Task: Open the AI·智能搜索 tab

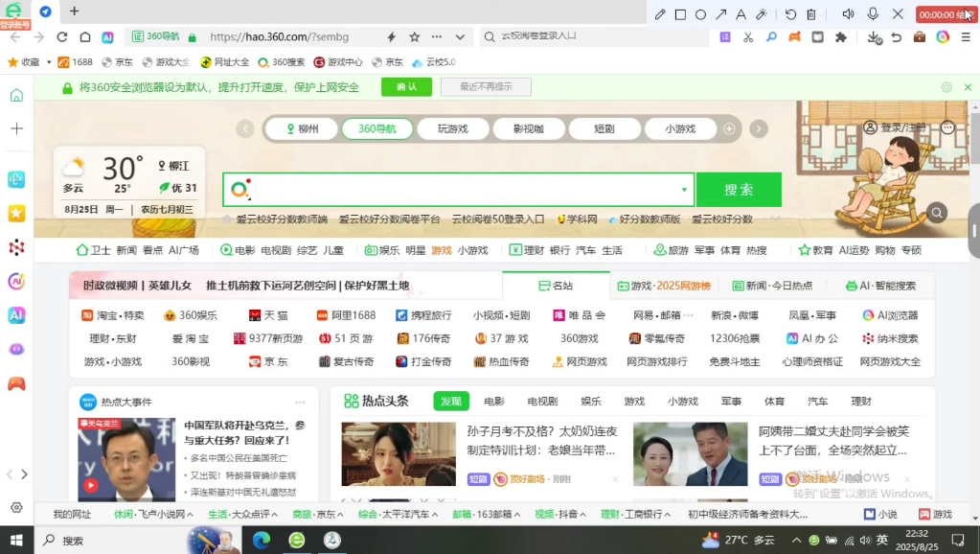Action: (x=880, y=286)
